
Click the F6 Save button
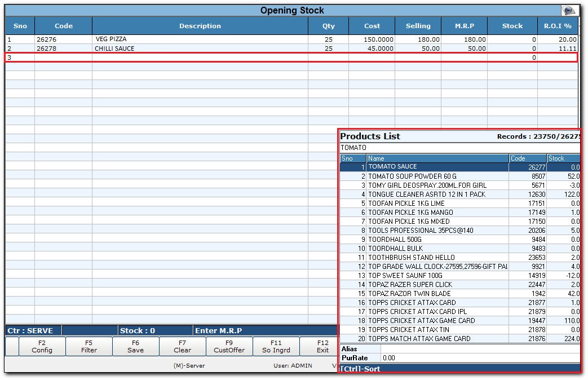pyautogui.click(x=136, y=346)
